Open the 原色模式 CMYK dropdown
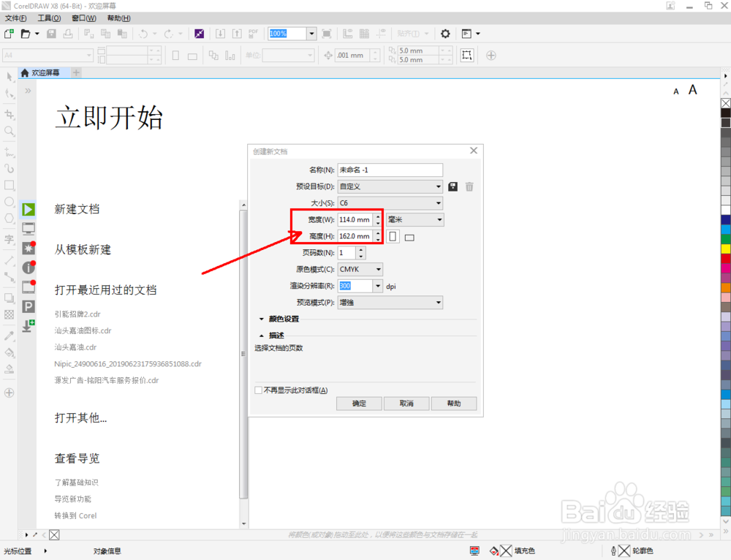Image resolution: width=731 pixels, height=560 pixels. 360,270
